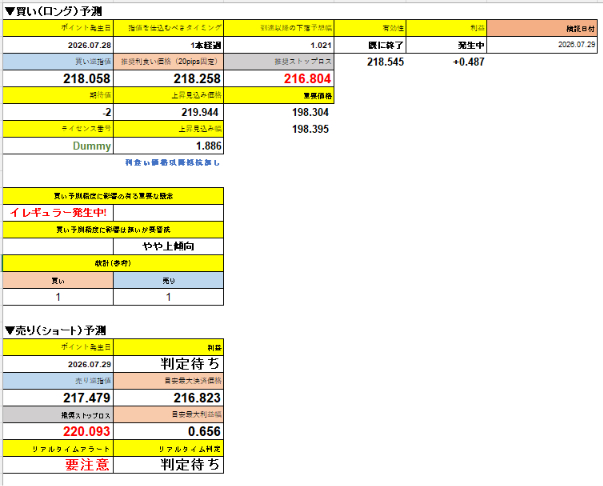This screenshot has width=603, height=486.
Task: Select the 'やや上傾向' cell
Action: 168,246
